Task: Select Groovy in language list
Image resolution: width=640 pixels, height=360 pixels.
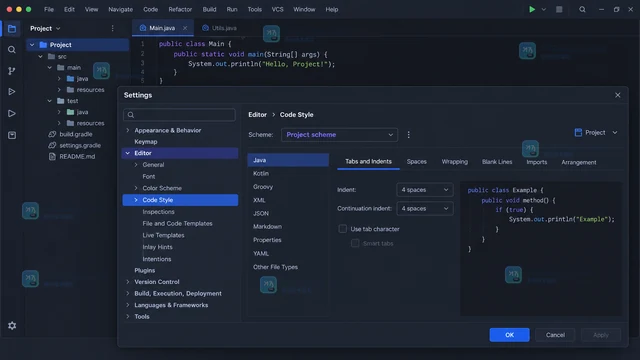Action: 288,187
